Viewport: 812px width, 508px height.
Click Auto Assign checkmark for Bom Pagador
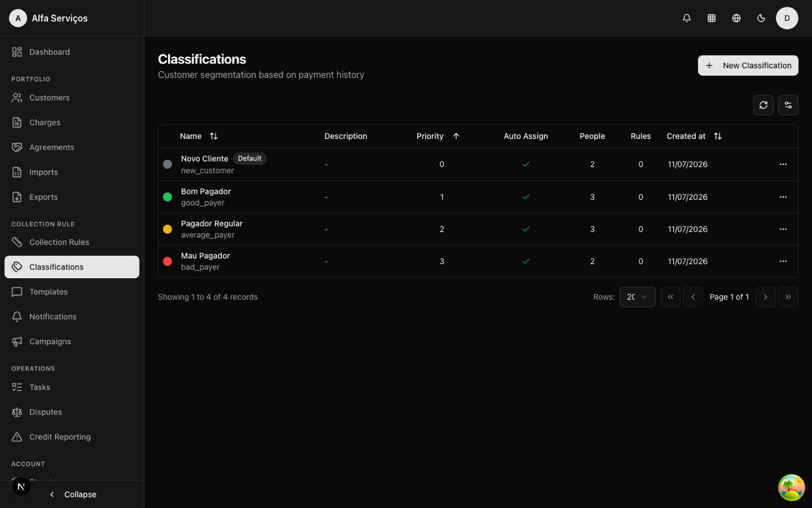pyautogui.click(x=526, y=197)
